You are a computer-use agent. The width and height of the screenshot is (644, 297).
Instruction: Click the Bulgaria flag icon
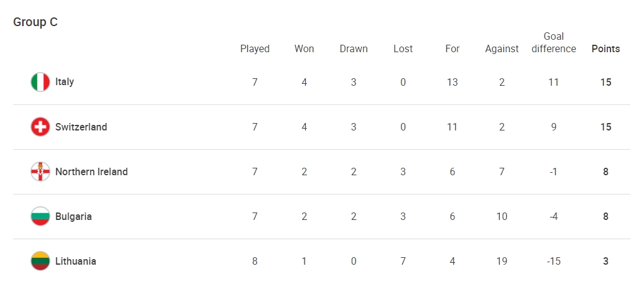click(x=40, y=216)
